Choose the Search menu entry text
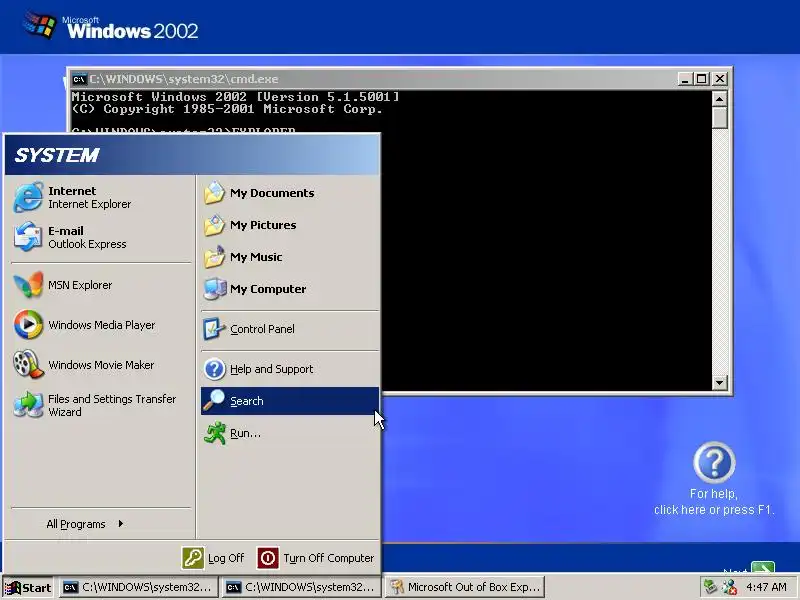The image size is (800, 600). [247, 401]
